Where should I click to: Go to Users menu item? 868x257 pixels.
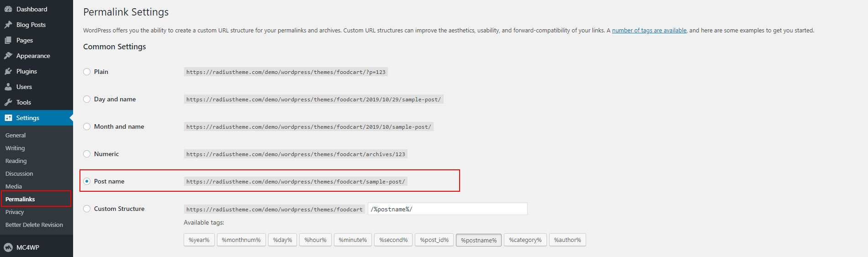click(x=24, y=87)
